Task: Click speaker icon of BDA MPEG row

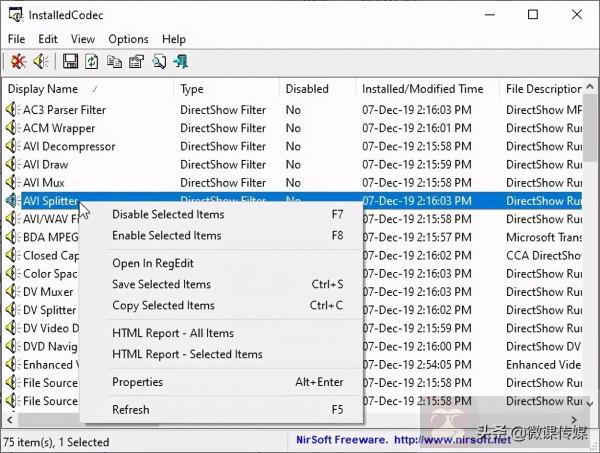Action: click(x=13, y=237)
